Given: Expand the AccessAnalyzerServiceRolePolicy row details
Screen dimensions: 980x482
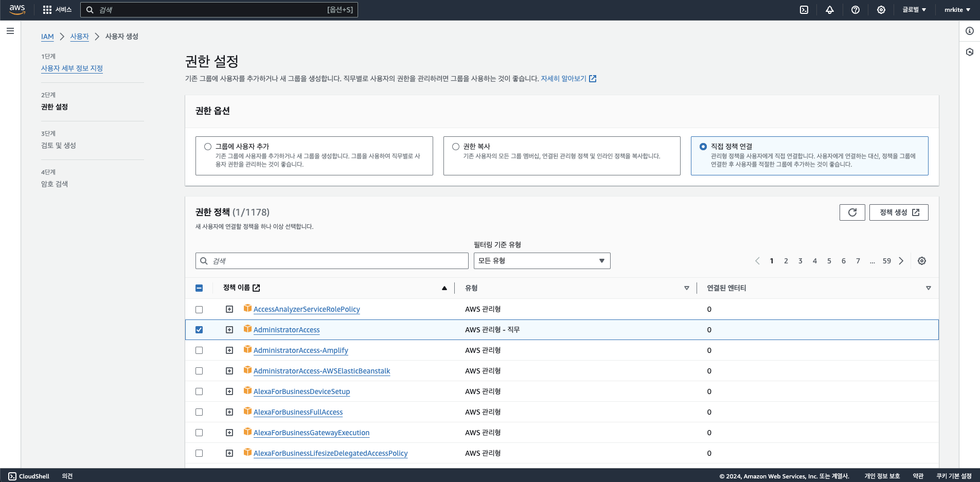Looking at the screenshot, I should click(x=229, y=309).
